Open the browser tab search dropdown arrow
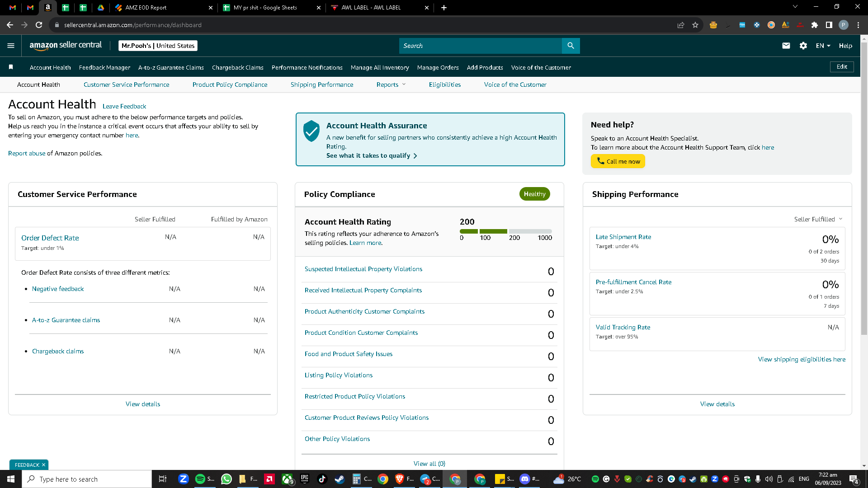Image resolution: width=868 pixels, height=488 pixels. [795, 7]
